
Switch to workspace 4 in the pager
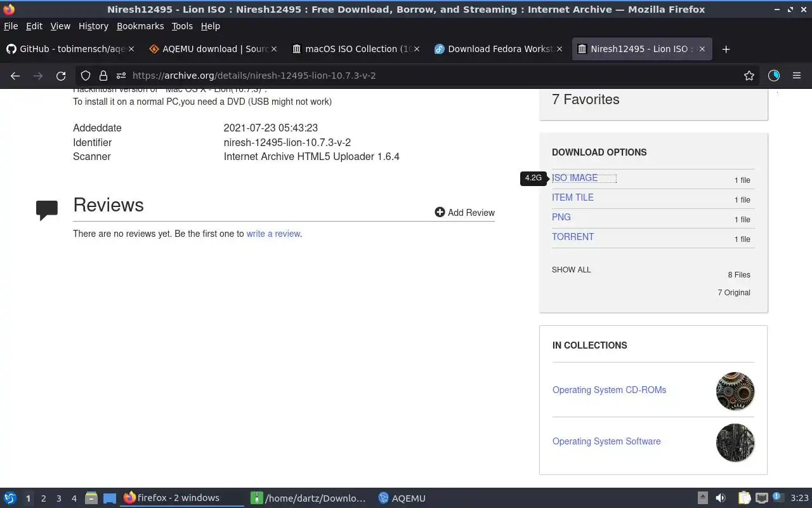coord(74,498)
